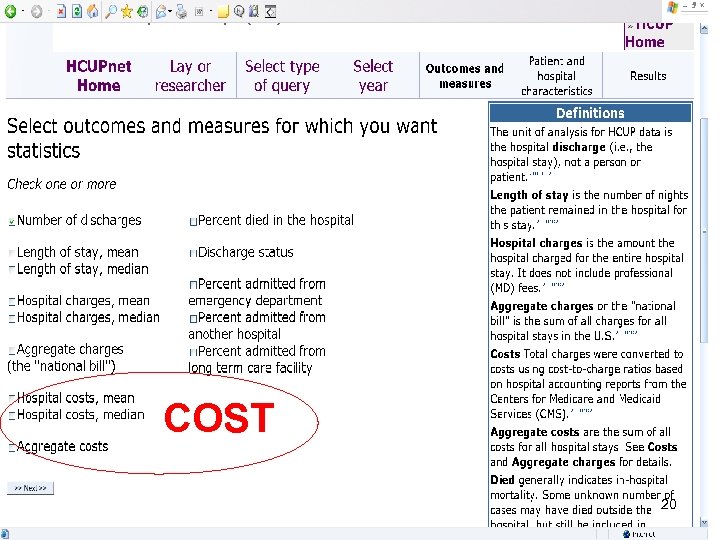The width and height of the screenshot is (720, 540).
Task: Click the Internet zone globe in status bar
Action: pyautogui.click(x=627, y=534)
